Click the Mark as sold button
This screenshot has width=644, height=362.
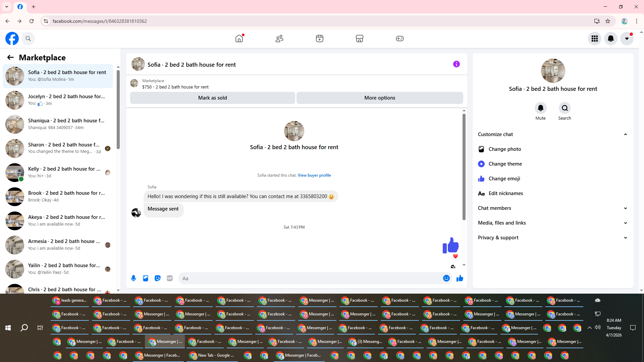click(x=212, y=98)
